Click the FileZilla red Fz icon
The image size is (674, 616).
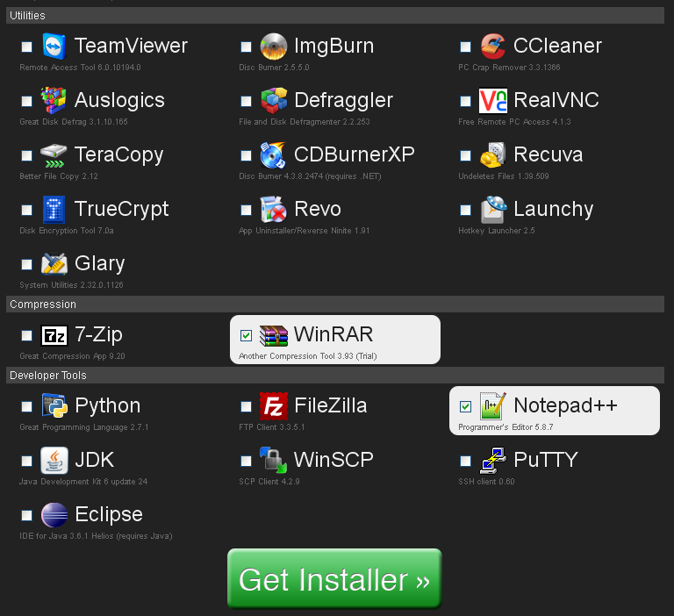(x=274, y=405)
